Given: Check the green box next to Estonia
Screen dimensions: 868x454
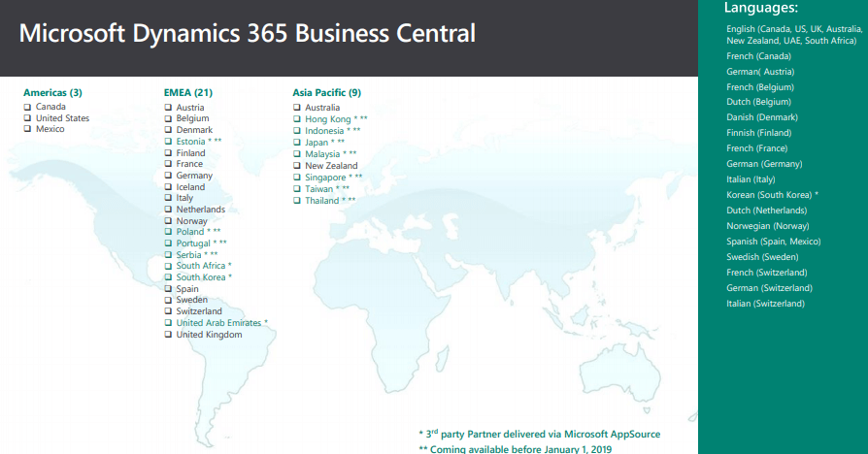Looking at the screenshot, I should 168,142.
